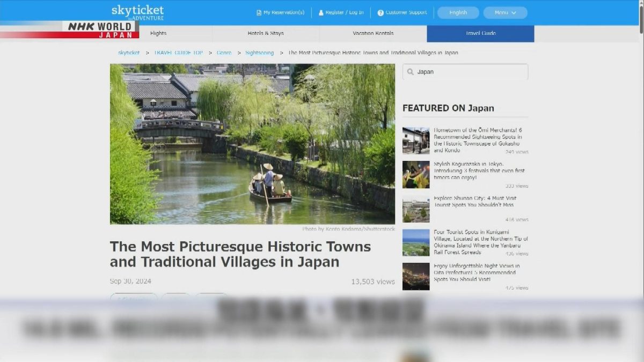Click the Kagurazaka festival thumbnail

click(416, 174)
